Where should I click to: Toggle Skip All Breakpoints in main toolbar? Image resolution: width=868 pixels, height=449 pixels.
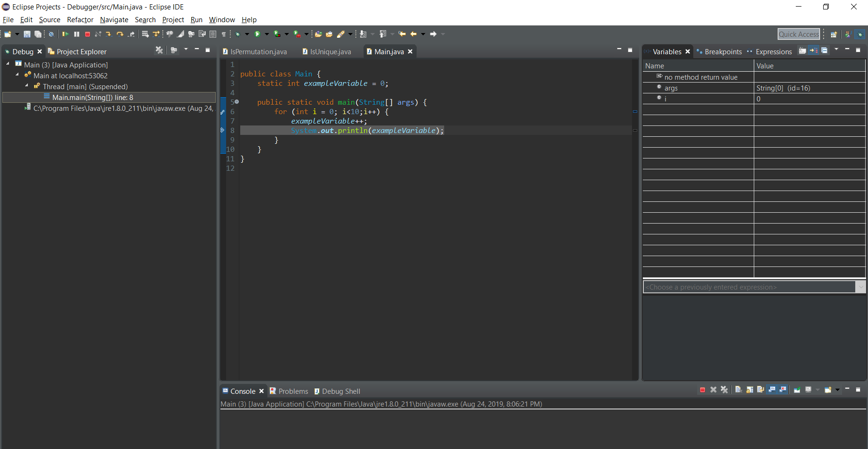[51, 34]
